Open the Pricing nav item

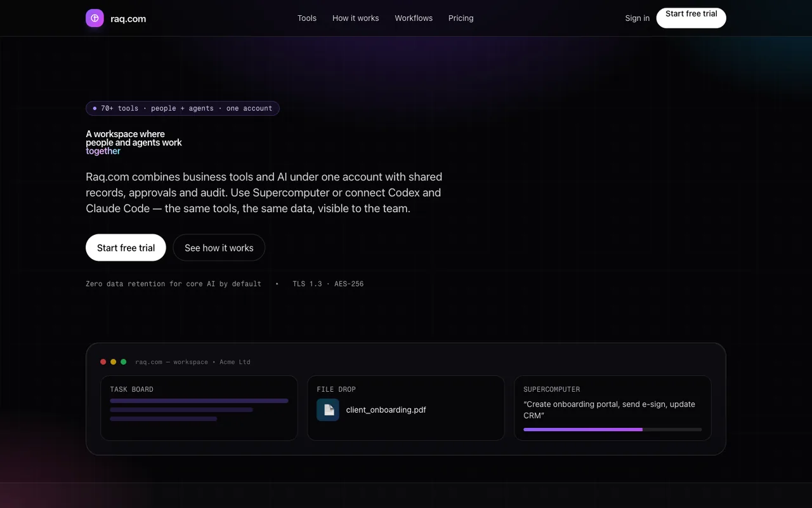click(x=461, y=18)
